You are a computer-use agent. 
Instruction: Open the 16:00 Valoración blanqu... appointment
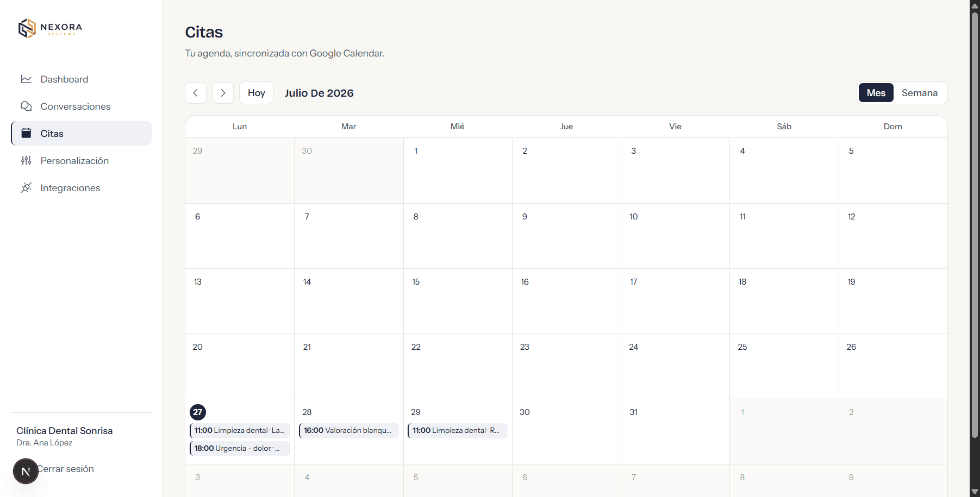(349, 431)
